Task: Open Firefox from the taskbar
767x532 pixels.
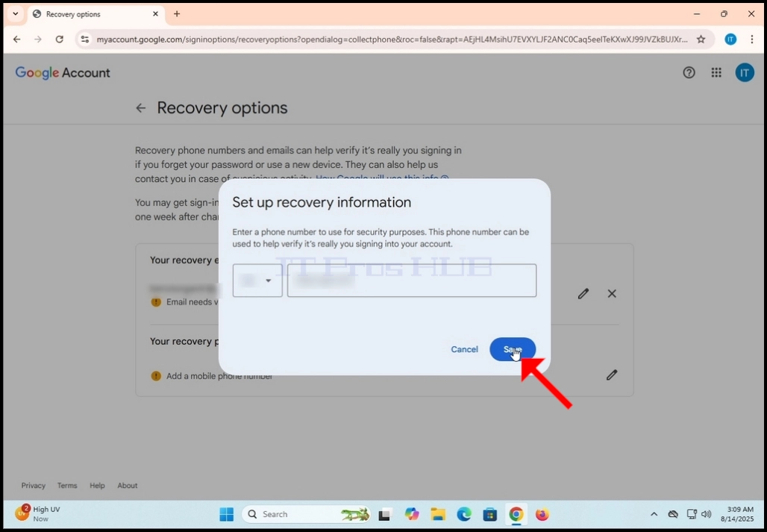Action: 542,514
